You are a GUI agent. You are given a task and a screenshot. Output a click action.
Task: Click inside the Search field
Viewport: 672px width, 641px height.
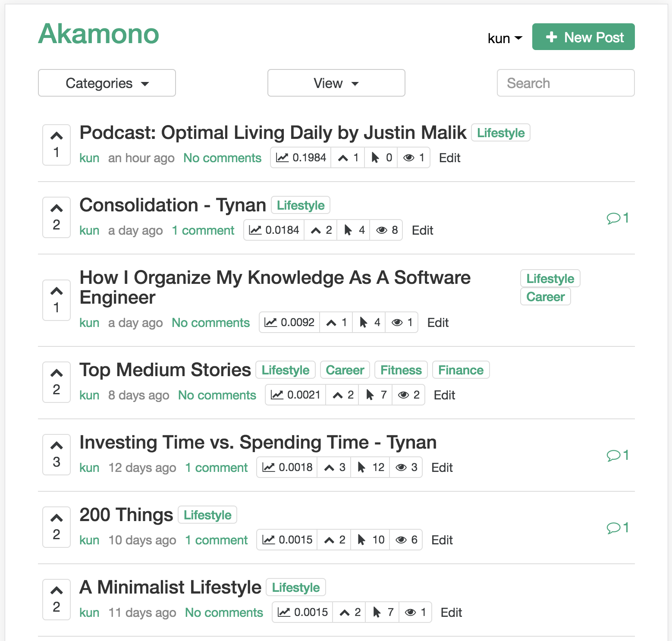tap(565, 83)
